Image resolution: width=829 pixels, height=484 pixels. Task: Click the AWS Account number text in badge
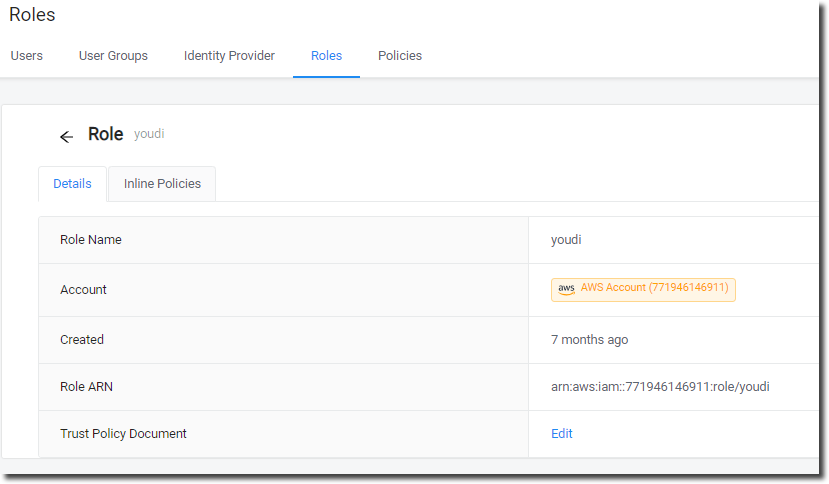[655, 288]
